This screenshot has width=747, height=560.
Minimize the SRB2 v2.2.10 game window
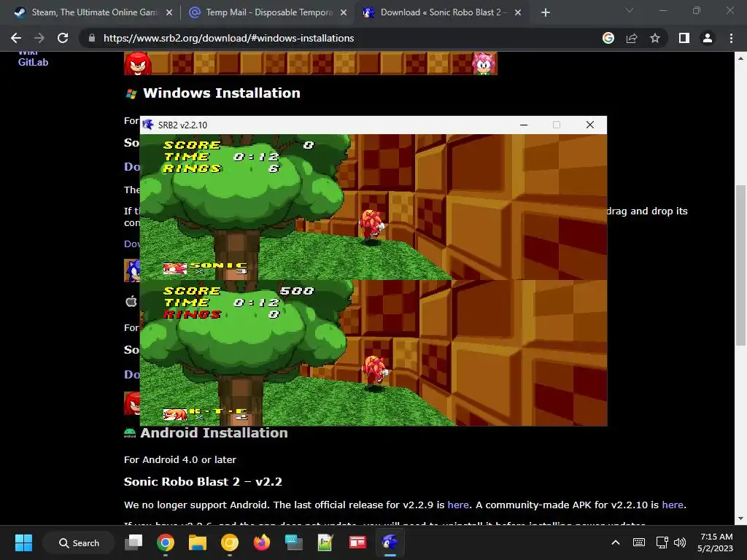point(524,125)
